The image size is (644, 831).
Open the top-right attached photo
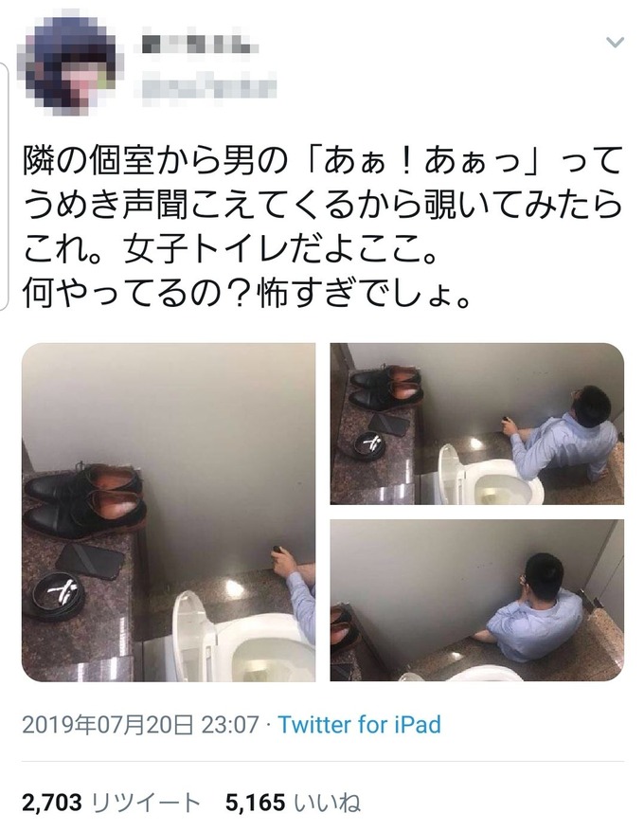pos(477,424)
